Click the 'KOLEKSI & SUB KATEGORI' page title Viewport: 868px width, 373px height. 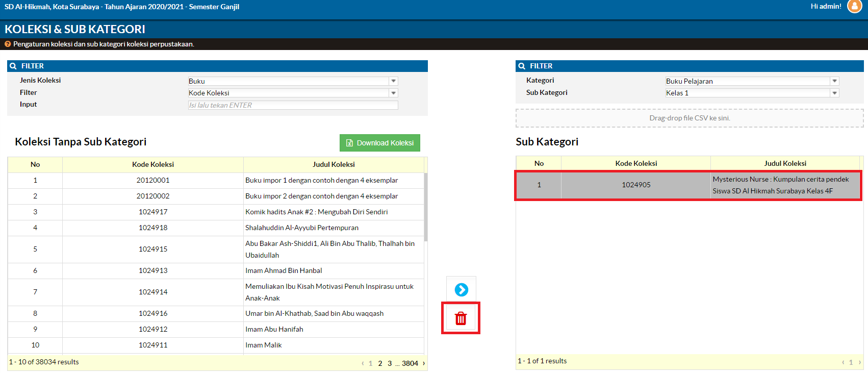(x=75, y=29)
